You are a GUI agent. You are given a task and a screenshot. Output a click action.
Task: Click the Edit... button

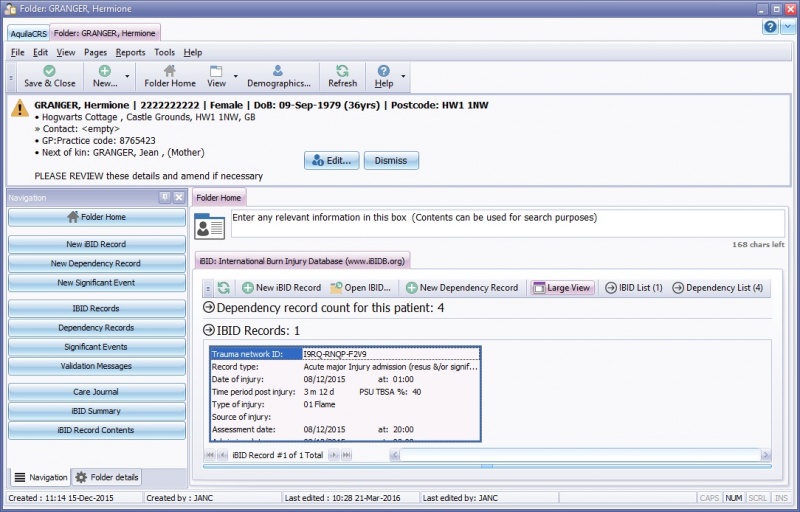click(x=331, y=160)
